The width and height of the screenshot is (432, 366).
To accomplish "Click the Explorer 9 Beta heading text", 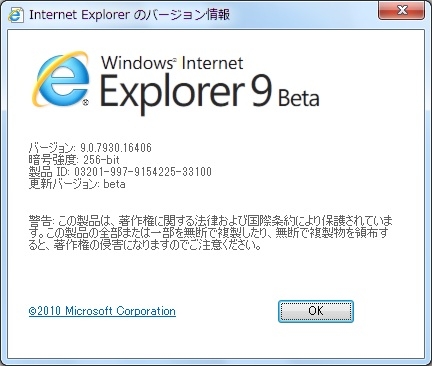I will pyautogui.click(x=210, y=94).
